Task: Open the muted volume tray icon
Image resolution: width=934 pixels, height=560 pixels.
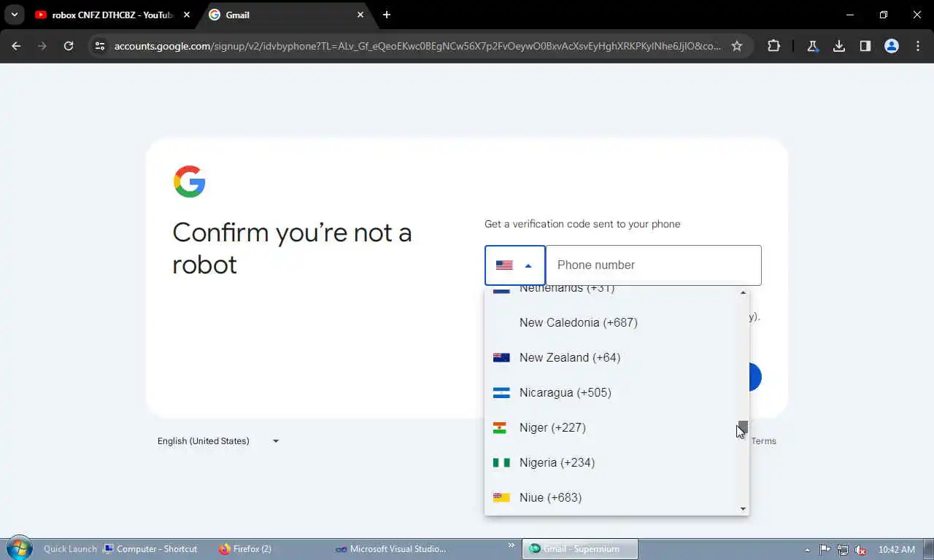Action: click(x=861, y=550)
